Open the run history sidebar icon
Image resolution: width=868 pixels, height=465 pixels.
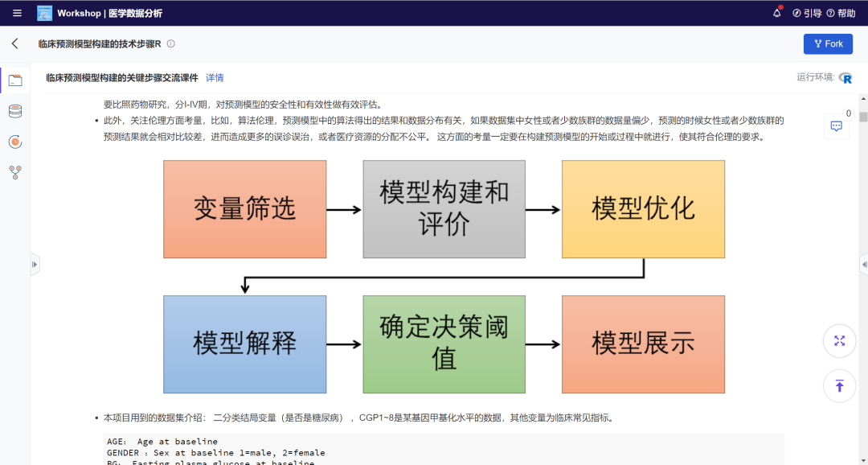15,142
